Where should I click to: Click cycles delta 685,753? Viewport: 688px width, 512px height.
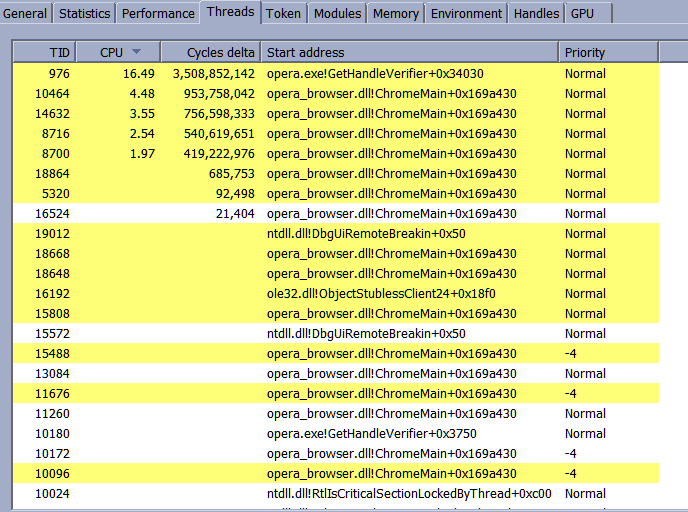click(232, 174)
